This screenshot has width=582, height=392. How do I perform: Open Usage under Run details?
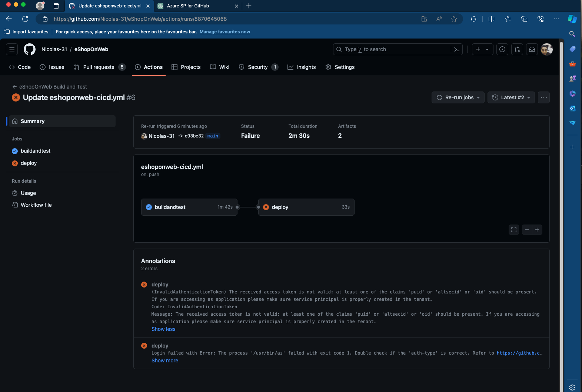[28, 193]
